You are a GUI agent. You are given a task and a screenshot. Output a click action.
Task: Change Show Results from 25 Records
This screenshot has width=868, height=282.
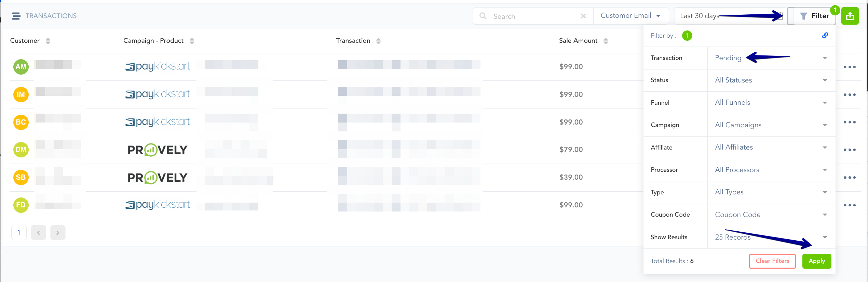771,237
